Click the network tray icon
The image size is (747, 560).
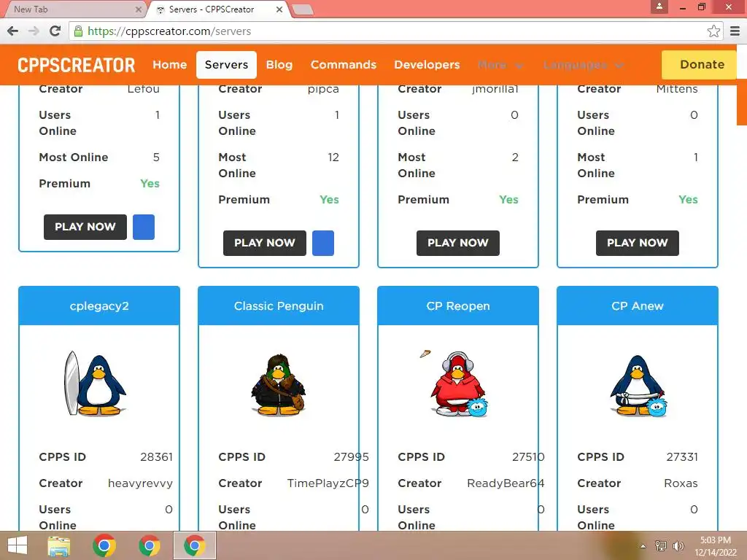click(x=660, y=546)
